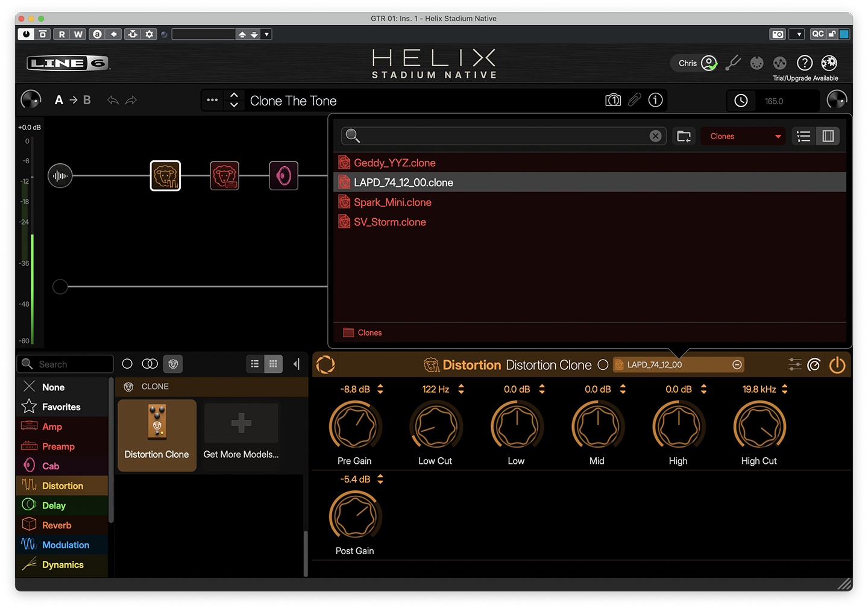The height and width of the screenshot is (609, 868).
Task: Click the Mid EQ knob
Action: coord(597,426)
